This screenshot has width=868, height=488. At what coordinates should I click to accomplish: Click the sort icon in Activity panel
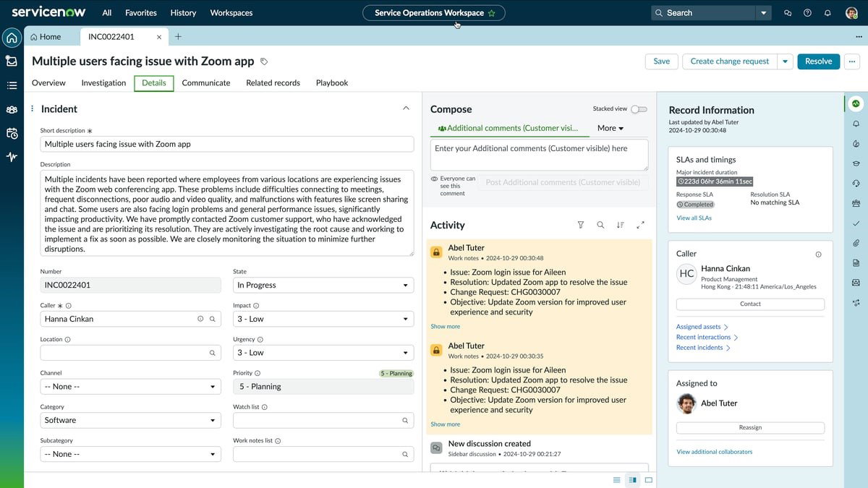[620, 225]
